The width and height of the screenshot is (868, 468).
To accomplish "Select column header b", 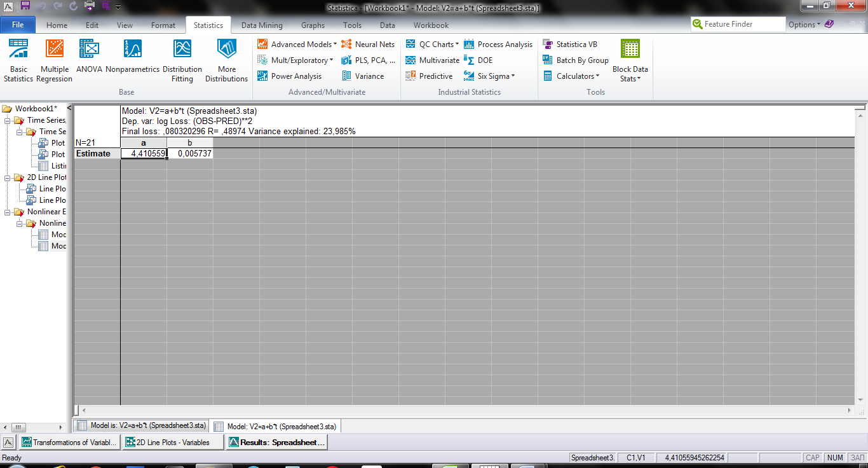I will 190,143.
